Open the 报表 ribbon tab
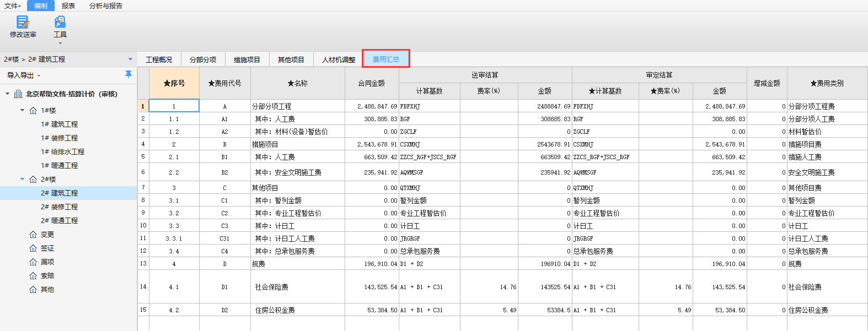The width and height of the screenshot is (868, 331). (68, 6)
